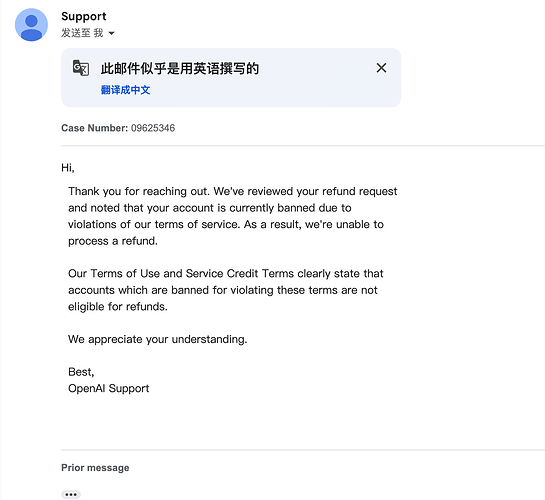Viewport: 545px width, 500px height.
Task: Click the paragraph starting Thank you for reaching
Action: tap(233, 216)
